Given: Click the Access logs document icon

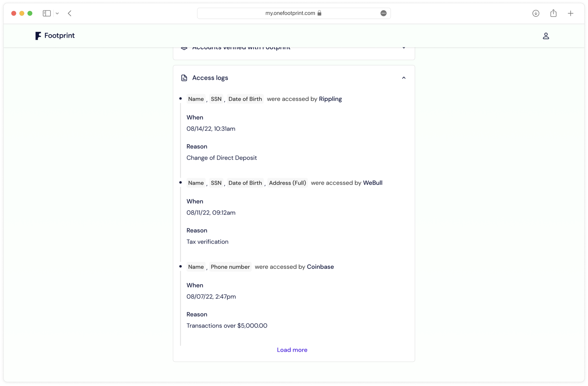Looking at the screenshot, I should click(x=184, y=78).
